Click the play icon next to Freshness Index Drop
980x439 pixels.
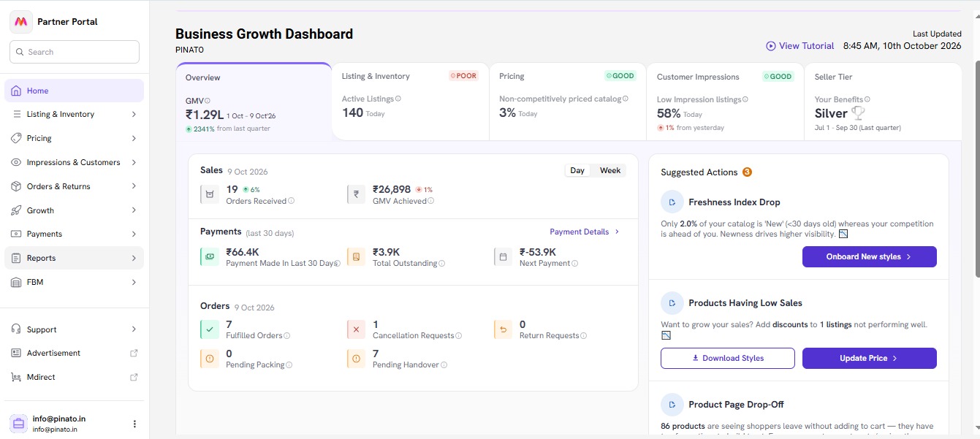672,202
